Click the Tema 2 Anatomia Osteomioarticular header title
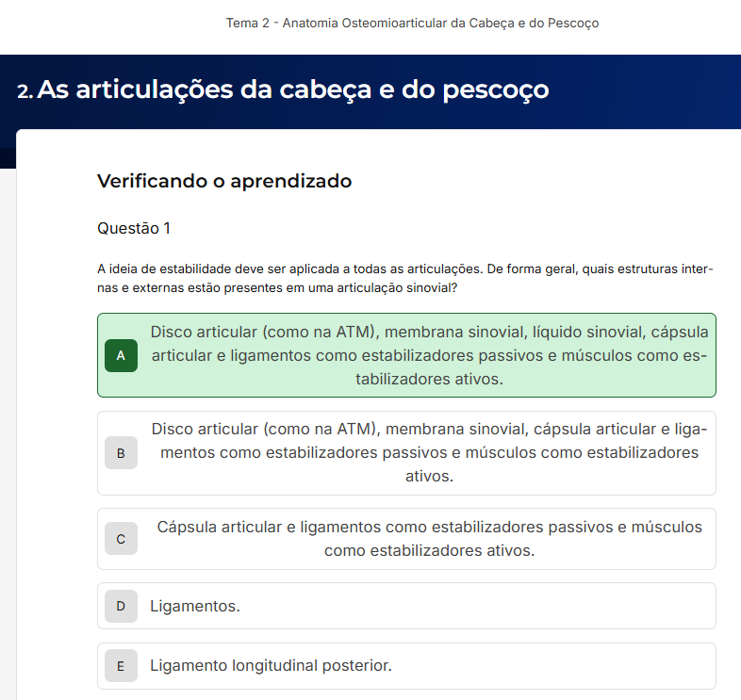The width and height of the screenshot is (741, 700). pos(412,23)
